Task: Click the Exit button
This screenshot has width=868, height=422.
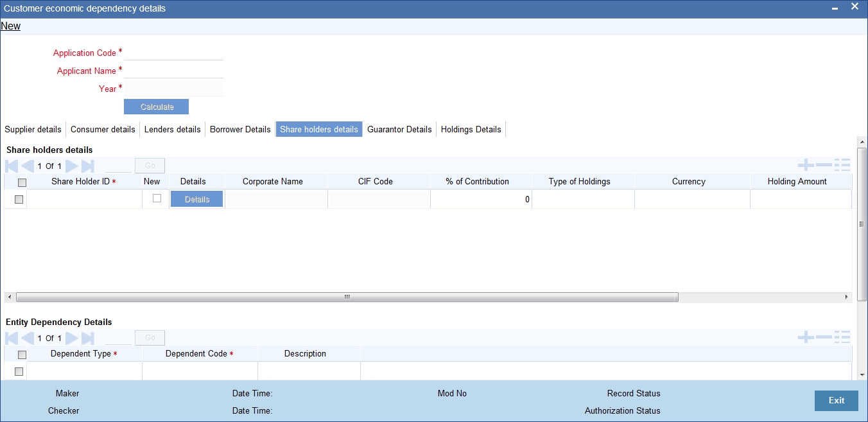Action: pos(837,400)
